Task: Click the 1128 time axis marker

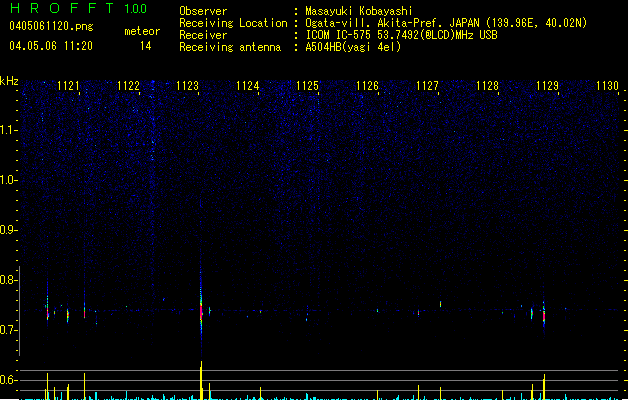Action: [x=487, y=86]
